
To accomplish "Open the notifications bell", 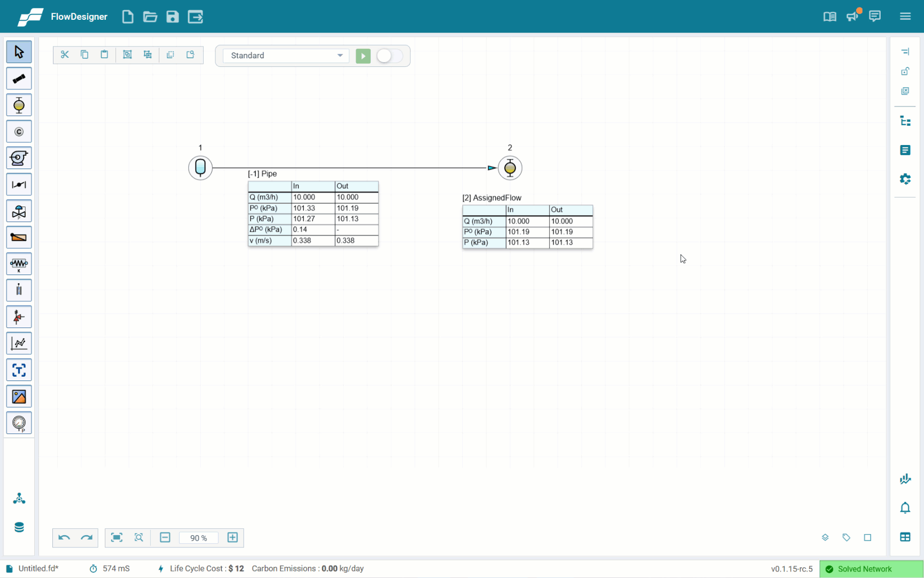I will (905, 507).
